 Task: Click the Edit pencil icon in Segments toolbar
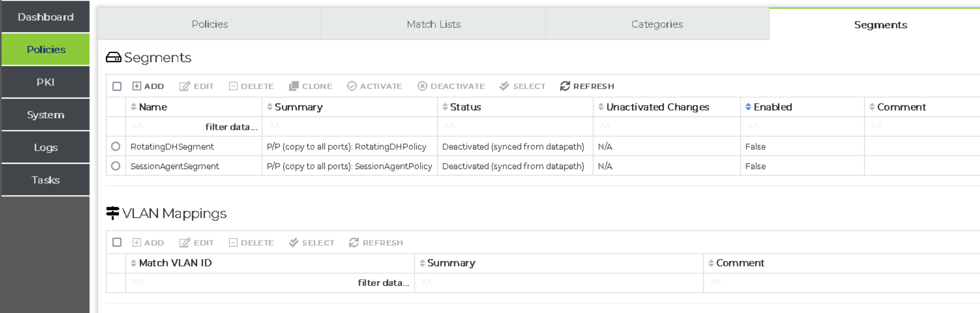(185, 86)
